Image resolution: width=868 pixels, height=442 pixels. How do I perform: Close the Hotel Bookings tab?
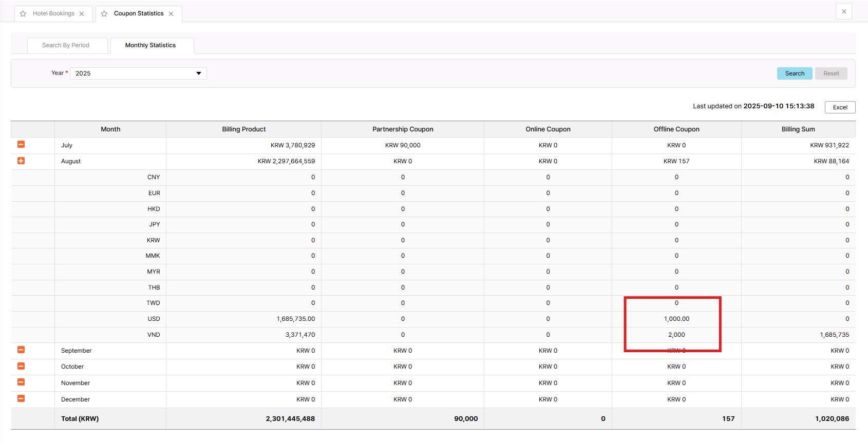[x=82, y=14]
